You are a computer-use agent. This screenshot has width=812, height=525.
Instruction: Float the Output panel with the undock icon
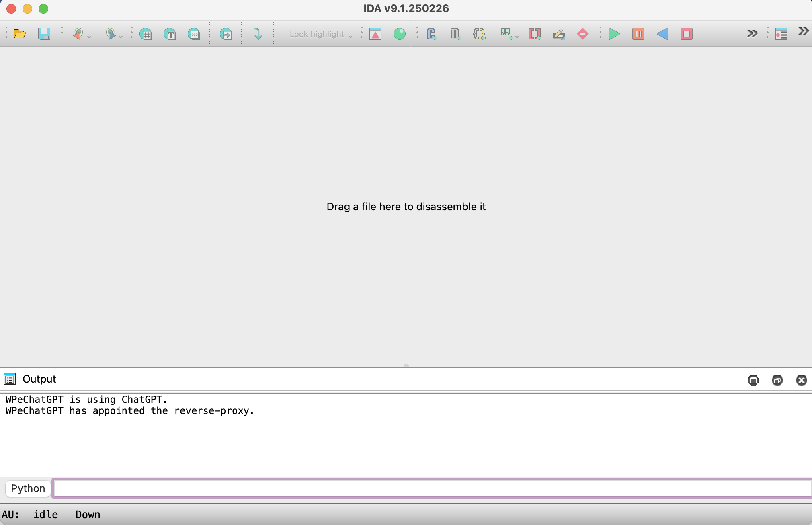coord(777,380)
